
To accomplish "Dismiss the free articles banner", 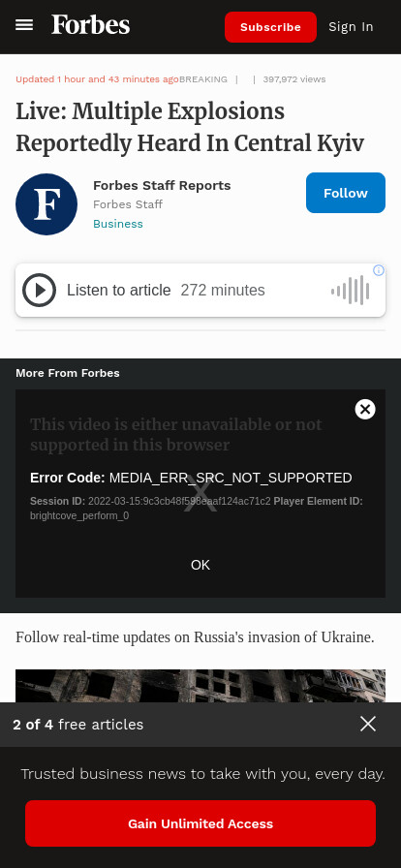I will pyautogui.click(x=368, y=724).
